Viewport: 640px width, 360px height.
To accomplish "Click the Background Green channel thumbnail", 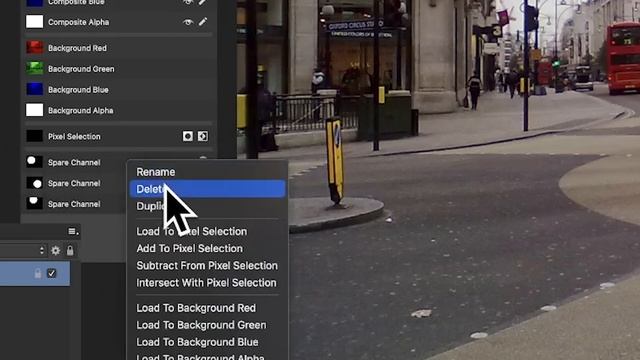I will point(34,68).
